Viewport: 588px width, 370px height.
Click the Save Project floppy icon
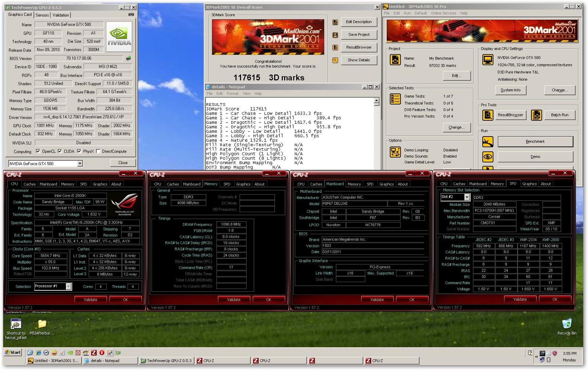335,35
